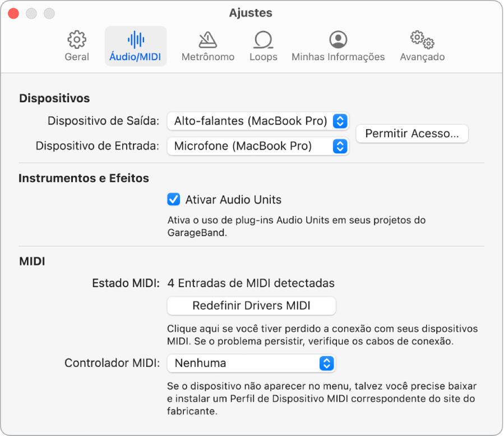Click the Minhas Informações person icon

coord(338,40)
